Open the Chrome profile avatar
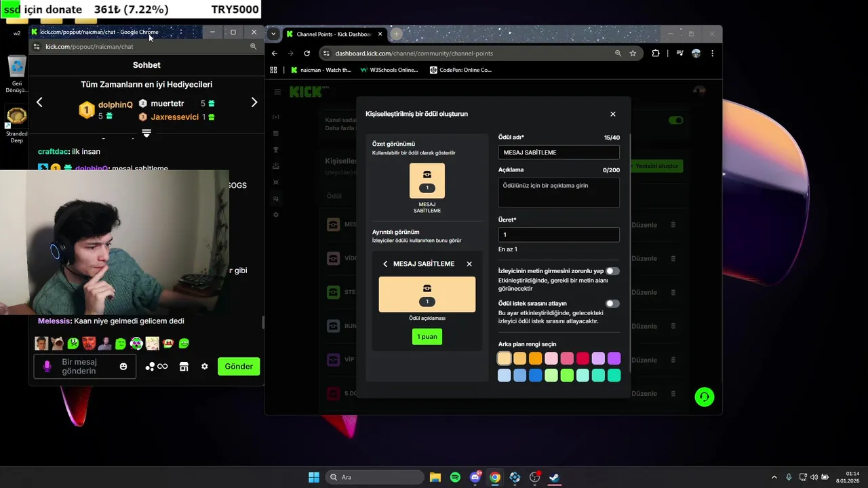This screenshot has width=868, height=488. coord(696,54)
